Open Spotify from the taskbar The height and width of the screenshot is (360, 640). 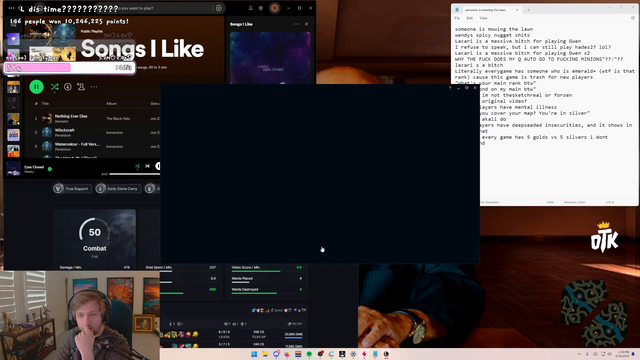[309, 354]
